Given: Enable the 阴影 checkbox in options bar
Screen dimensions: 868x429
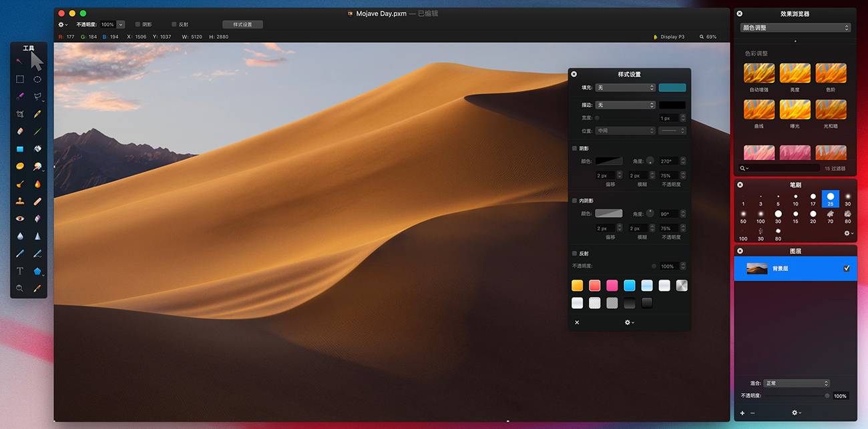Looking at the screenshot, I should [138, 25].
